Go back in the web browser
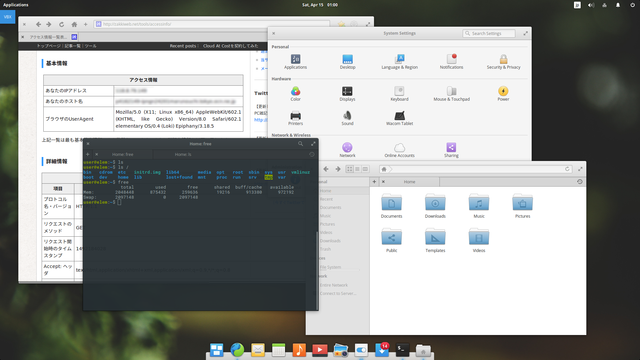Screen dimensions: 640x360 [x=38, y=24]
